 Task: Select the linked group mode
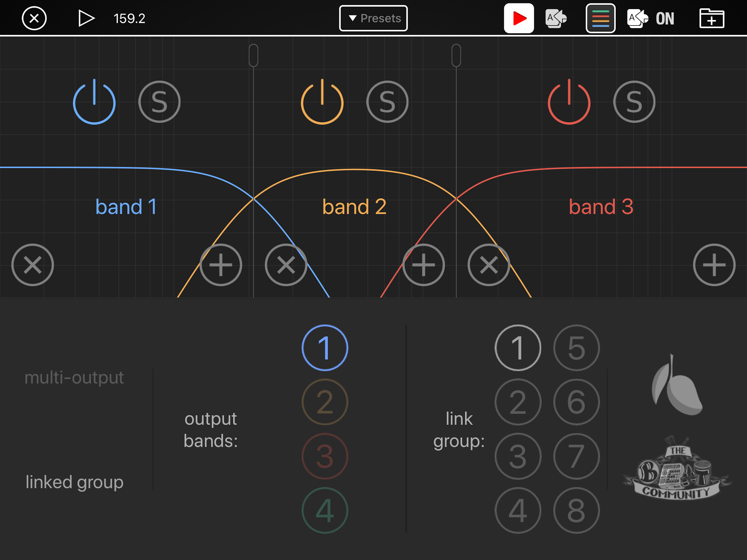74,482
